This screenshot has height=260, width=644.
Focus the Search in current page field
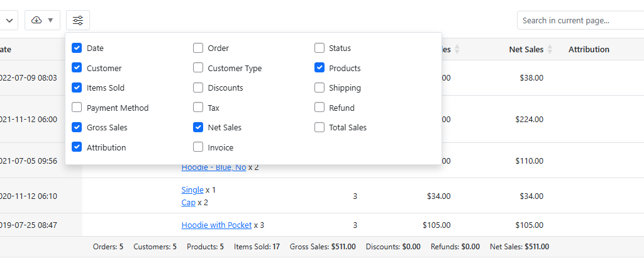[579, 20]
